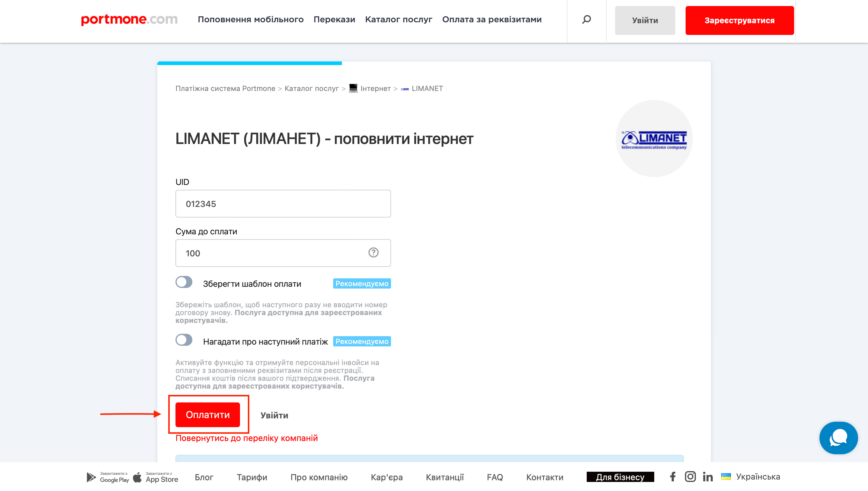Turn on next payment reminder toggle
The width and height of the screenshot is (868, 491).
[x=184, y=340]
